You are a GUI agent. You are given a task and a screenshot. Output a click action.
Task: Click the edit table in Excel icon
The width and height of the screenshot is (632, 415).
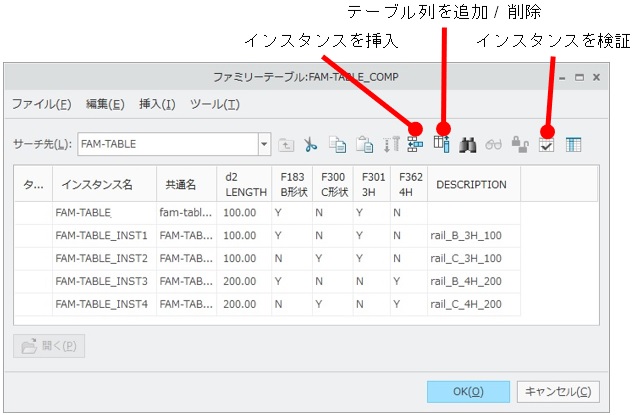tap(573, 145)
